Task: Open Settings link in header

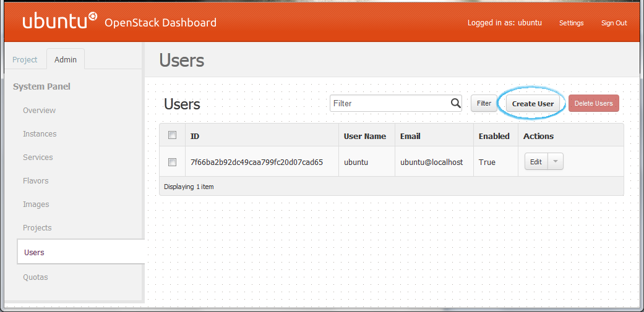Action: point(571,23)
